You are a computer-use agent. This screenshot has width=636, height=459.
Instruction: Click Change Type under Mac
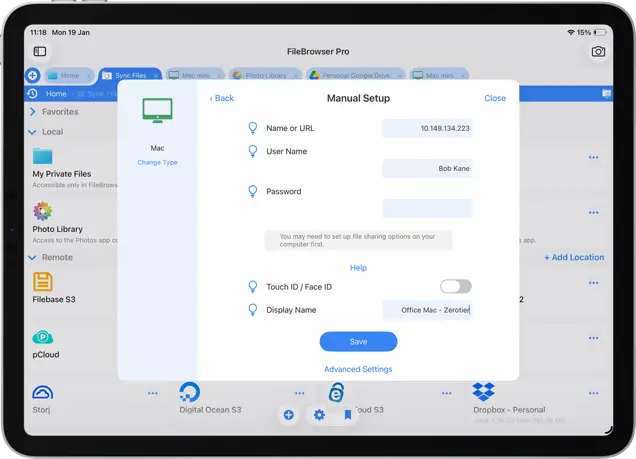(x=157, y=162)
